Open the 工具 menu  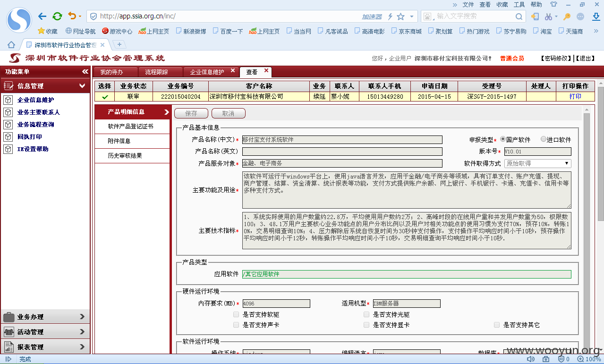coord(519,4)
